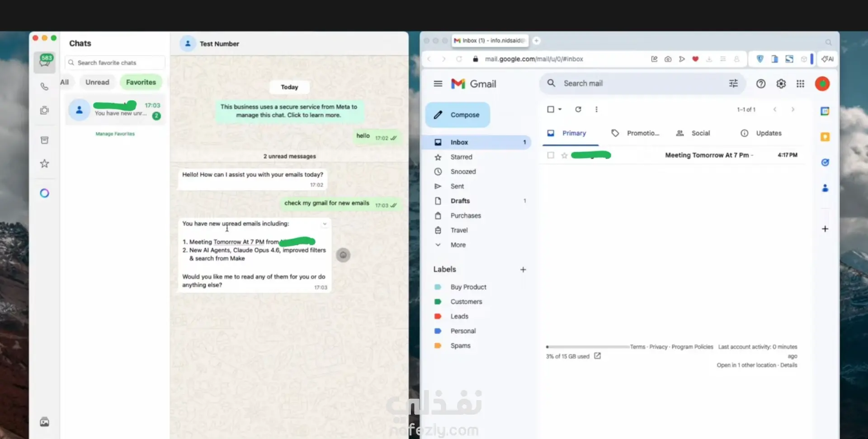The image size is (868, 439).
Task: Open the Calls section in WhatsApp sidebar
Action: pyautogui.click(x=44, y=86)
